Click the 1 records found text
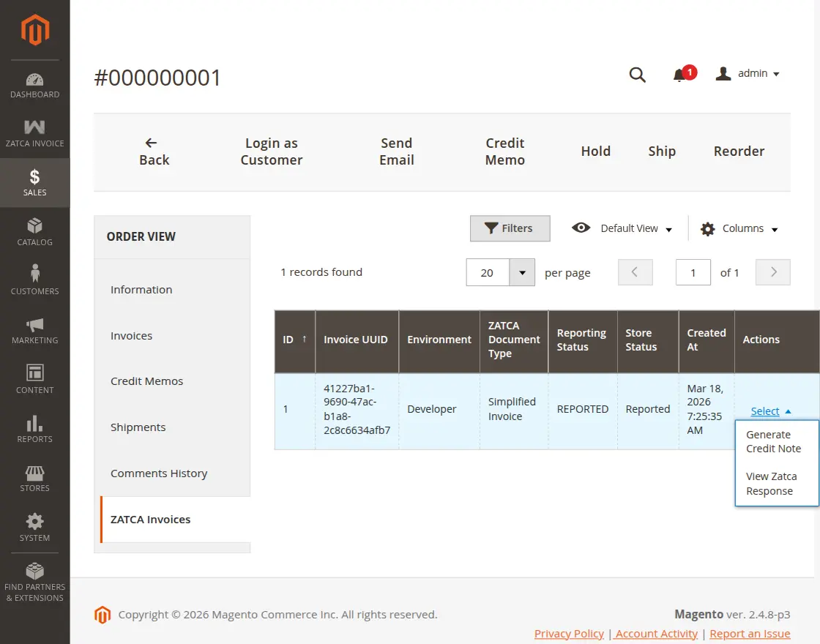 point(321,272)
